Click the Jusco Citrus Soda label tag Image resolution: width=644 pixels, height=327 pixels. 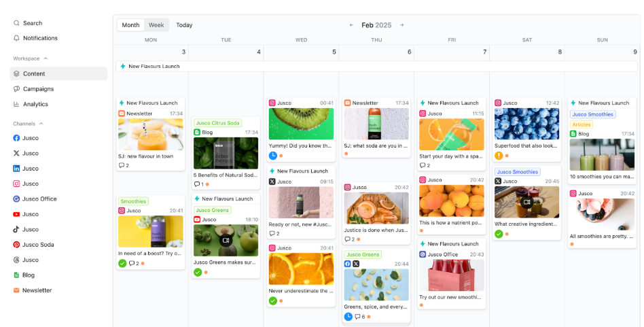click(217, 123)
